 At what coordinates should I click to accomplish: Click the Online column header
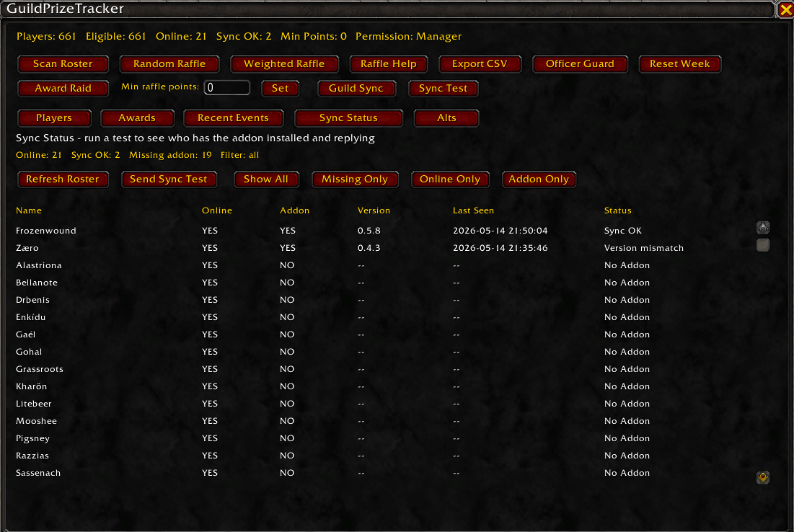pos(217,210)
